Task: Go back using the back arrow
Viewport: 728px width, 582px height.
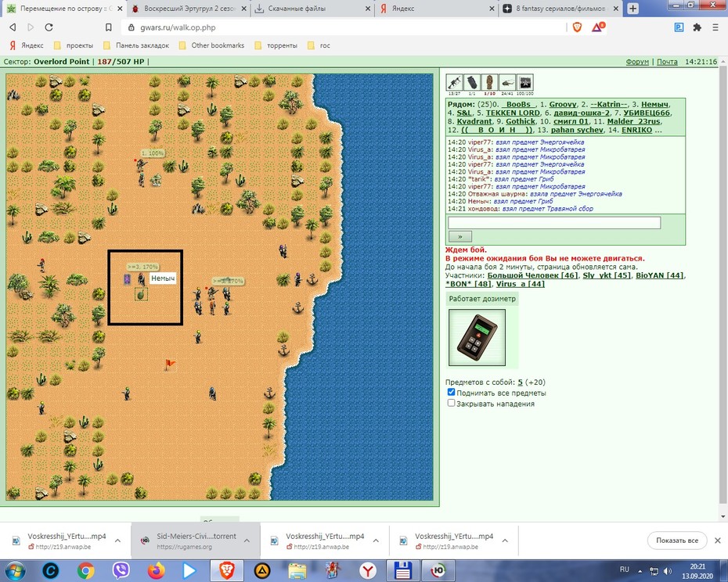Action: 13,27
